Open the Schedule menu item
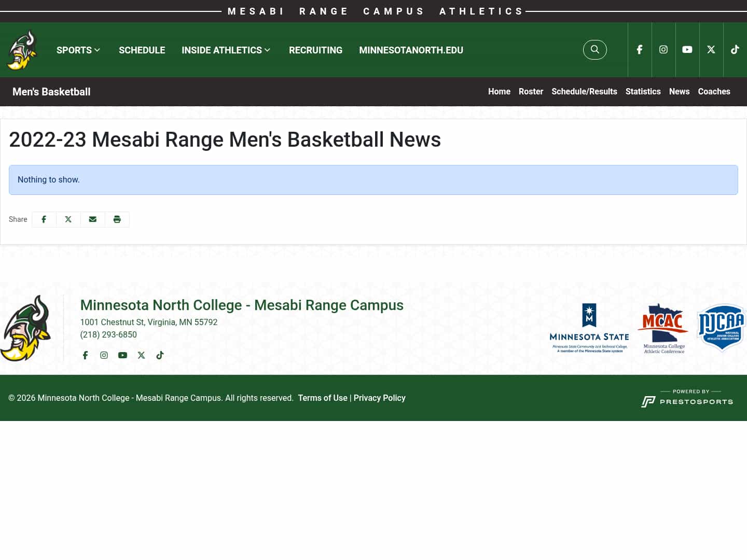Image resolution: width=747 pixels, height=560 pixels. tap(142, 50)
